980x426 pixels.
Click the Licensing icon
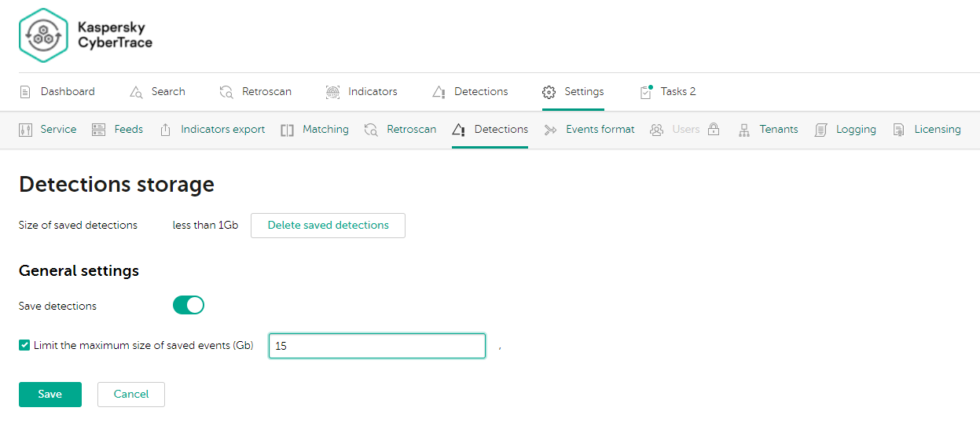point(898,130)
